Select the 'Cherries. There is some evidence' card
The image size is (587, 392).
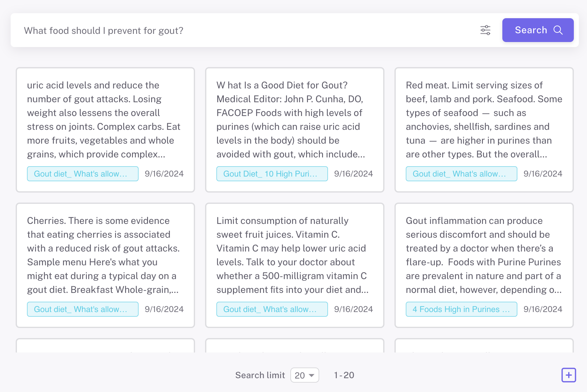coord(105,255)
